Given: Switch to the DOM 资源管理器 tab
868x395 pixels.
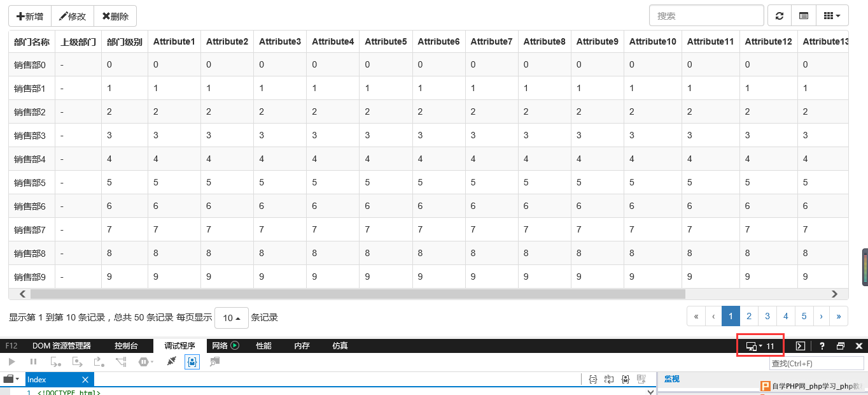Looking at the screenshot, I should click(x=62, y=346).
